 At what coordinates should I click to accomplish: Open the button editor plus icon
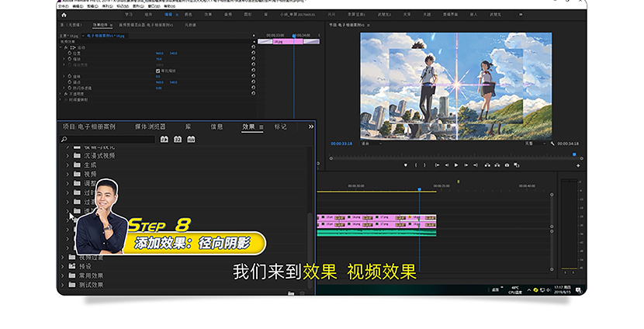[578, 165]
